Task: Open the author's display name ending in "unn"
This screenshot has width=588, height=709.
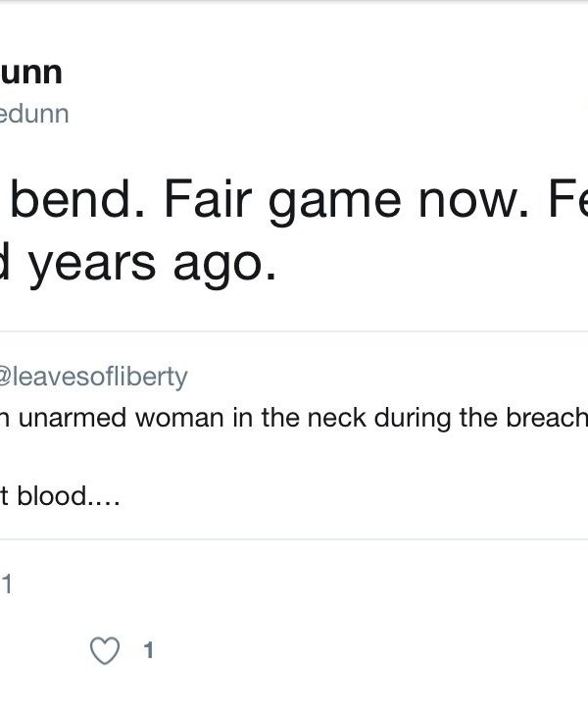Action: point(31,72)
